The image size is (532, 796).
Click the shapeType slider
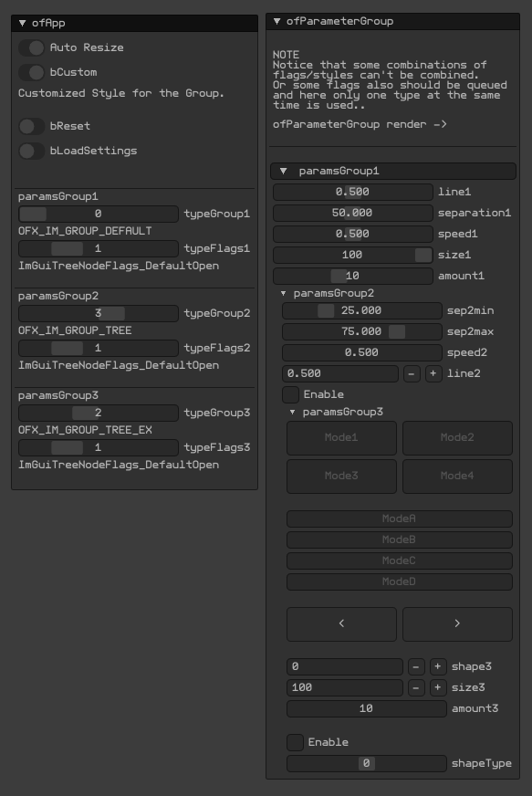tap(367, 763)
